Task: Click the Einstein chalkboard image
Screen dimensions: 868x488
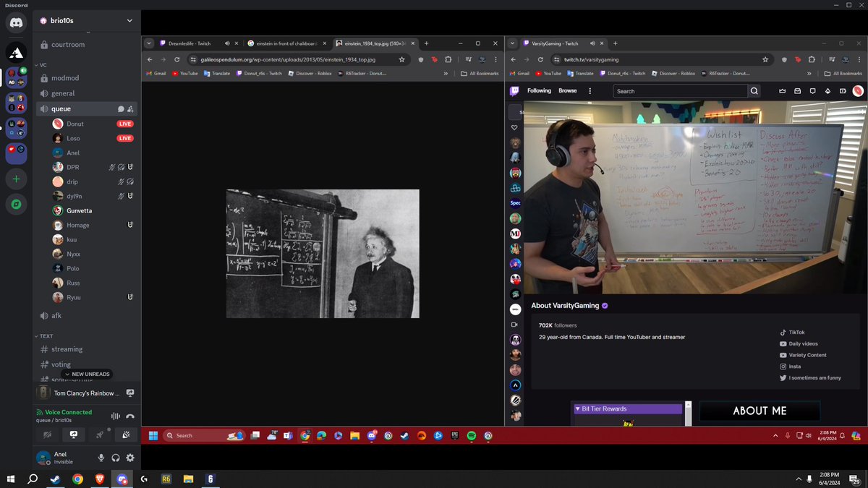Action: [323, 254]
